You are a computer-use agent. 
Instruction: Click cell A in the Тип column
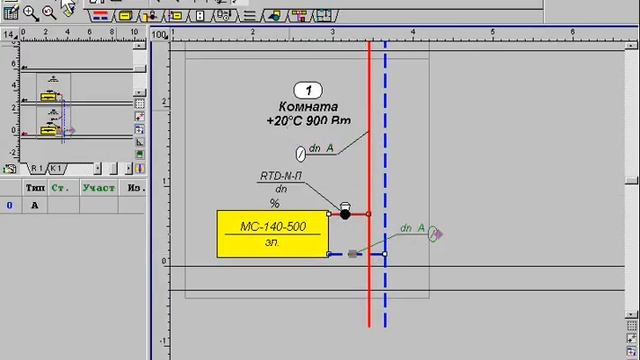pyautogui.click(x=35, y=205)
